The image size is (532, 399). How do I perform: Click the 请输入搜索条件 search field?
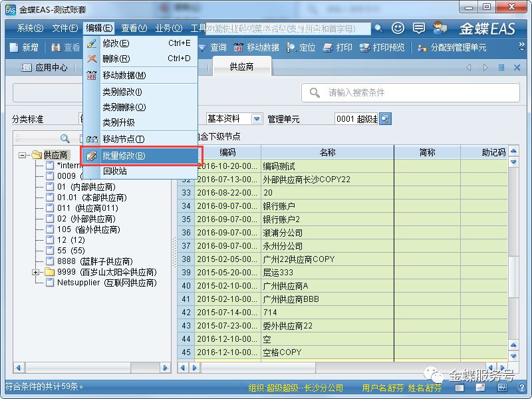pos(410,92)
